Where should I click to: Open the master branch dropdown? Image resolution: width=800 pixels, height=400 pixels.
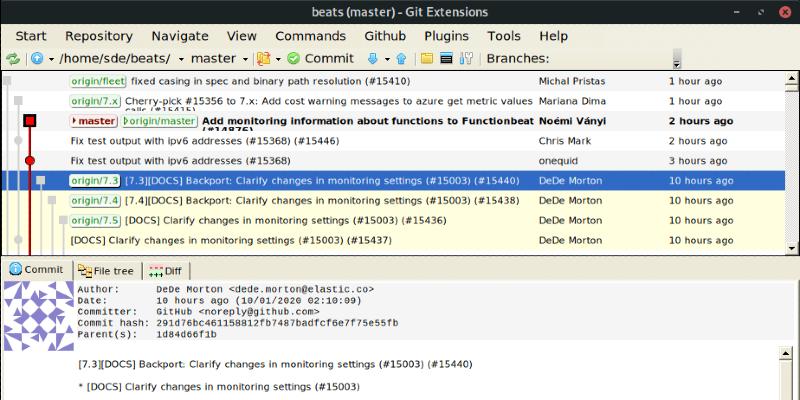219,58
